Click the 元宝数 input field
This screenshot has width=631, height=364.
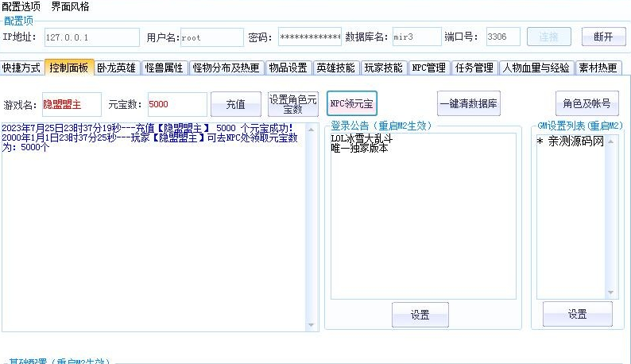176,104
